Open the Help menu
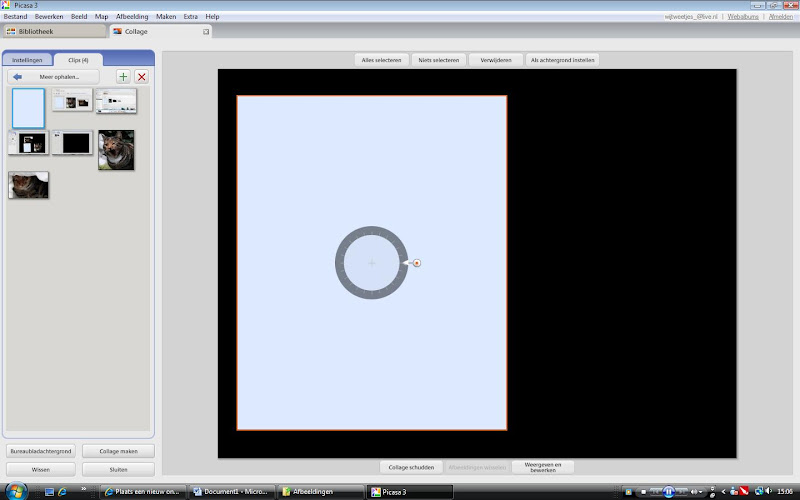This screenshot has height=500, width=800. coord(212,16)
